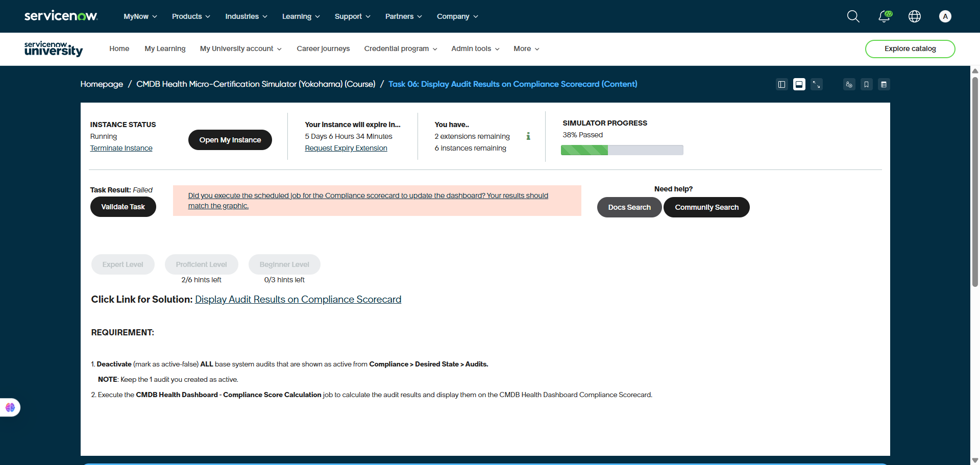Click the "Running" instance status text
The width and height of the screenshot is (980, 465).
click(x=104, y=136)
